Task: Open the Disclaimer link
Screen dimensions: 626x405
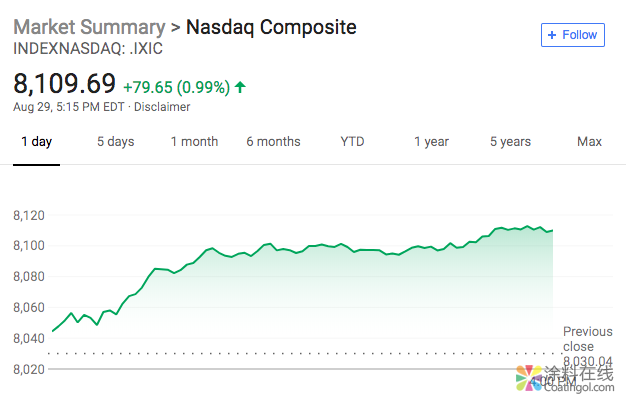Action: pos(162,107)
